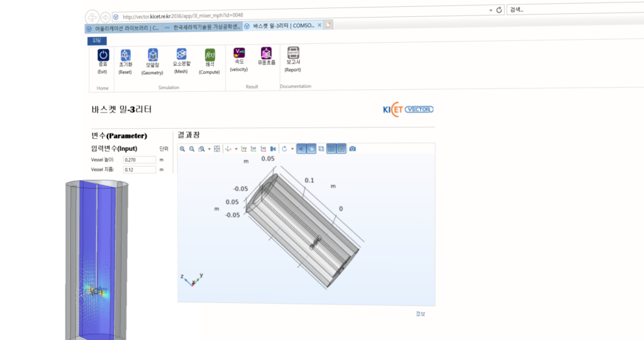This screenshot has width=644, height=340.
Task: Toggle the axis orientation display button
Action: click(x=341, y=149)
